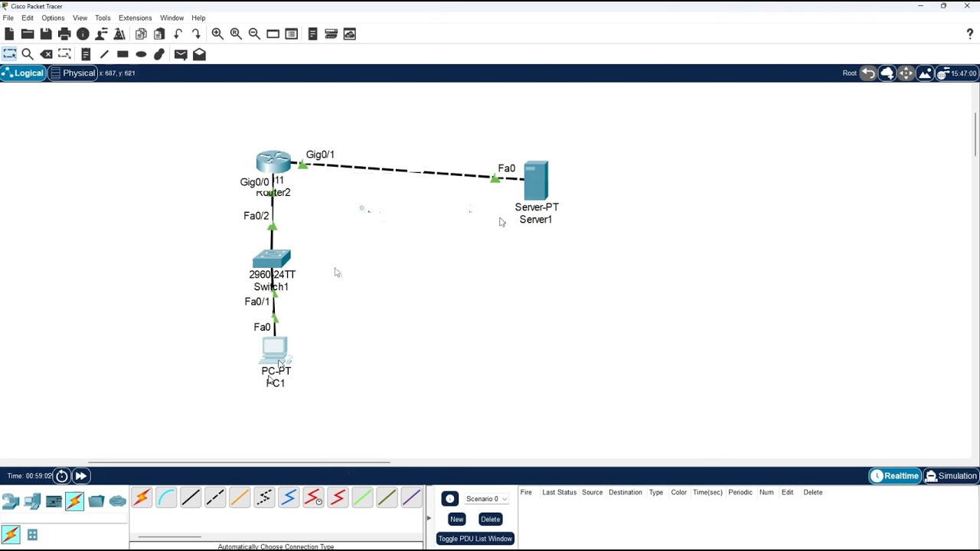The height and width of the screenshot is (551, 980).
Task: Open the File menu
Action: (8, 18)
